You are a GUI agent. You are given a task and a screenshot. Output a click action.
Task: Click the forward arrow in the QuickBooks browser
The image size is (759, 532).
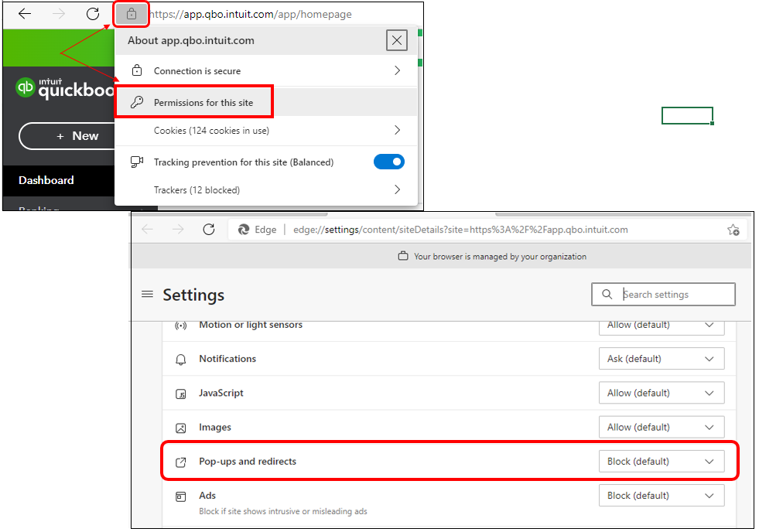[59, 14]
